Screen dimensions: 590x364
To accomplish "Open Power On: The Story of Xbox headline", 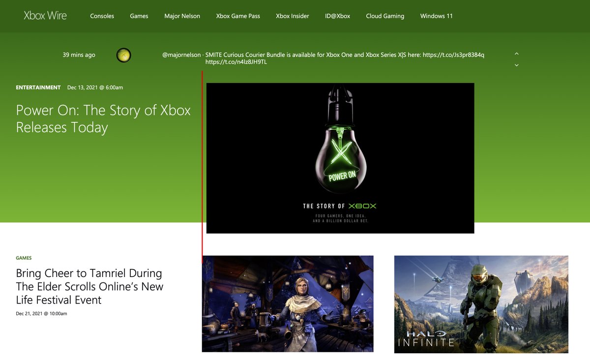I will 103,118.
